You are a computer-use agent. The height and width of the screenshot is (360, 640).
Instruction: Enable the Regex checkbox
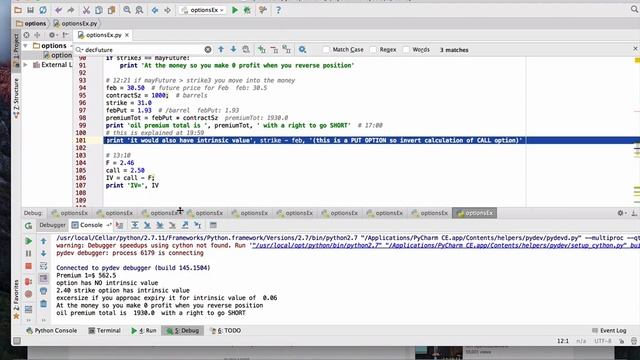coord(373,49)
